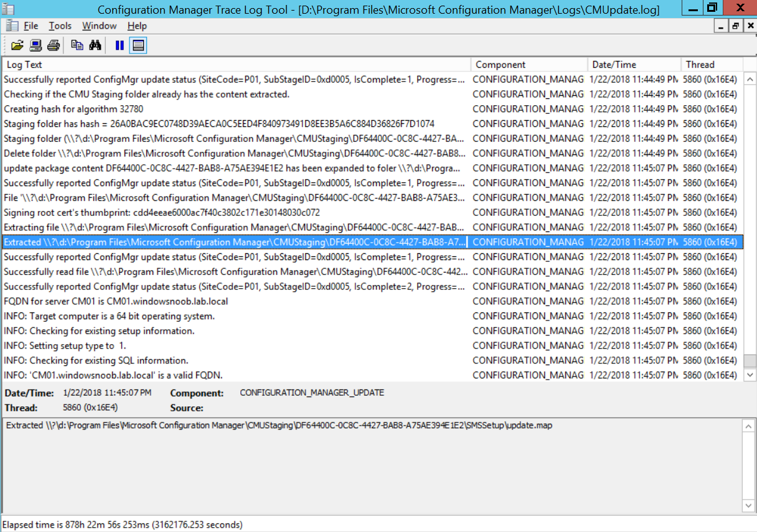Click the document icon left of File menu
The image size is (757, 532).
click(12, 26)
